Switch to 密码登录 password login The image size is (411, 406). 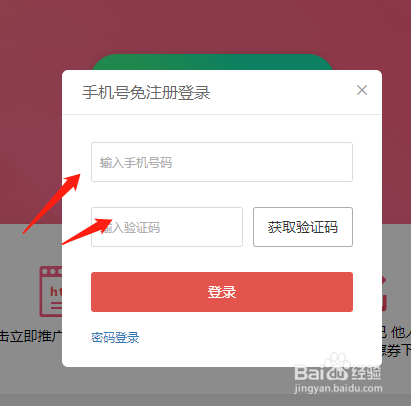point(115,337)
